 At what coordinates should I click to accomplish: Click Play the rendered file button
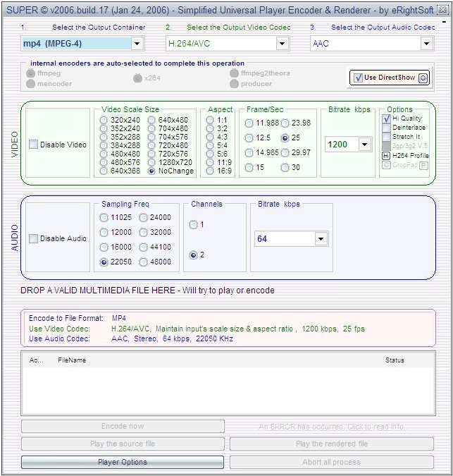[332, 444]
